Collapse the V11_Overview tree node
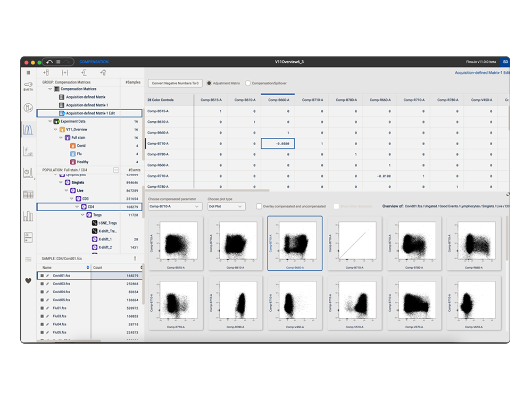Image resolution: width=532 pixels, height=399 pixels. point(55,130)
